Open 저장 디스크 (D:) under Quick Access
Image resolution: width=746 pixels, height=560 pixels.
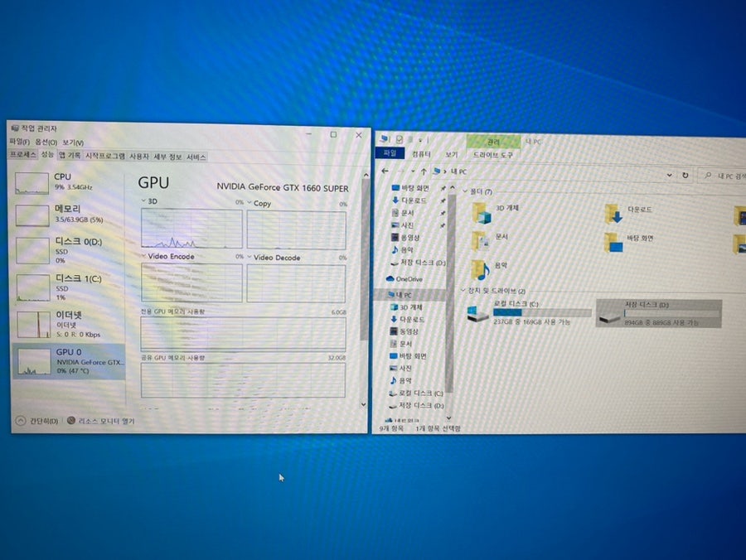tap(418, 263)
